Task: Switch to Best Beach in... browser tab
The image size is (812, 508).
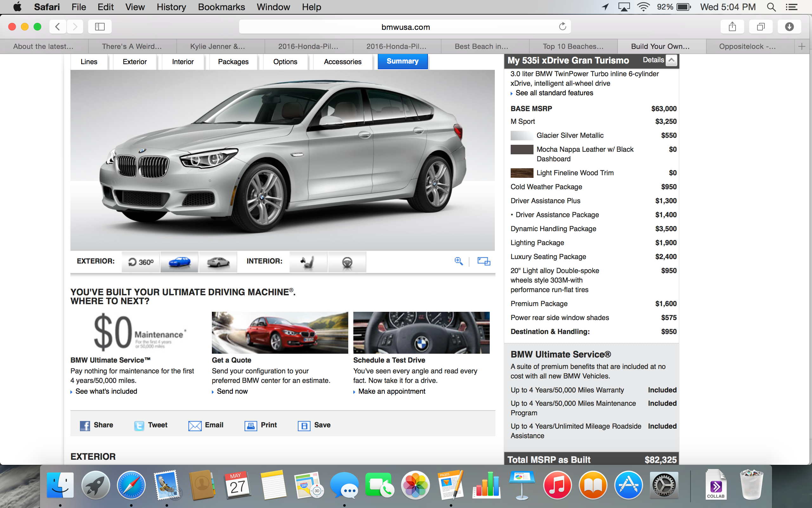Action: [485, 46]
